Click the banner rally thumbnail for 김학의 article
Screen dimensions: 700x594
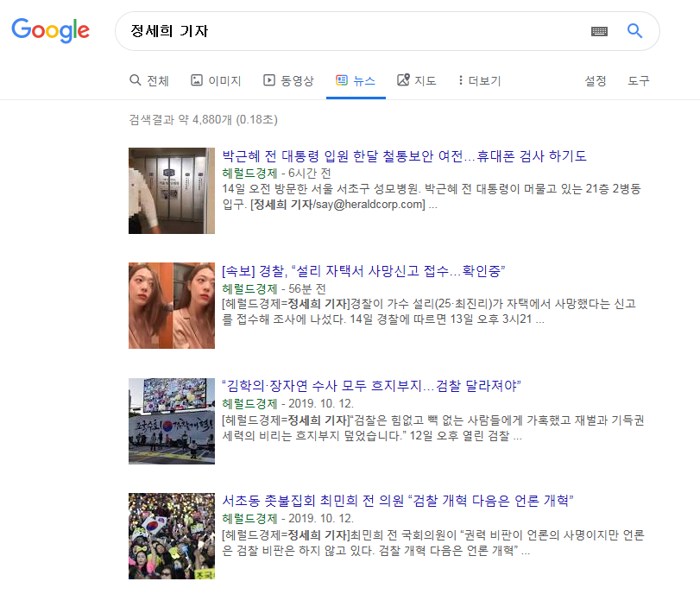point(172,421)
